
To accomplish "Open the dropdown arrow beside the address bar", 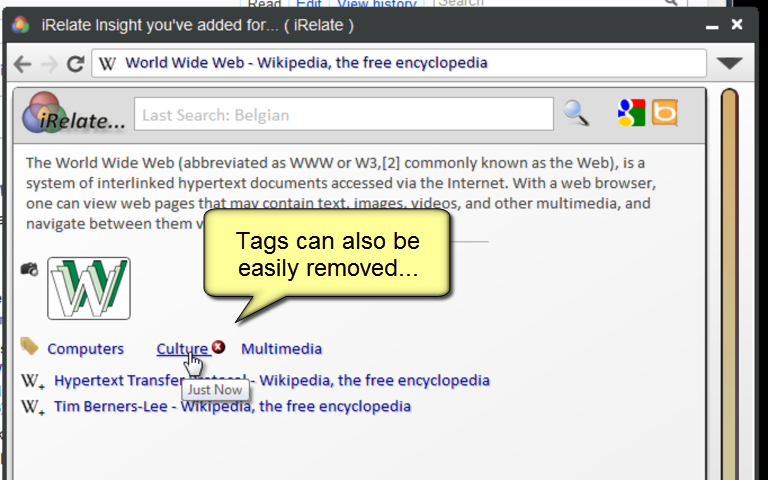I will click(x=729, y=63).
